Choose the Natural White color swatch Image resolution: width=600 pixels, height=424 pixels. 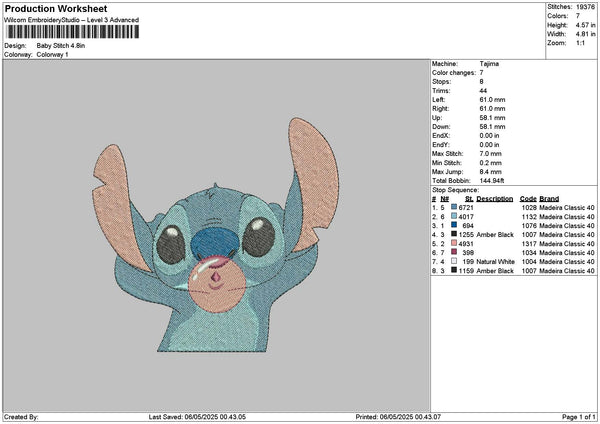(455, 261)
